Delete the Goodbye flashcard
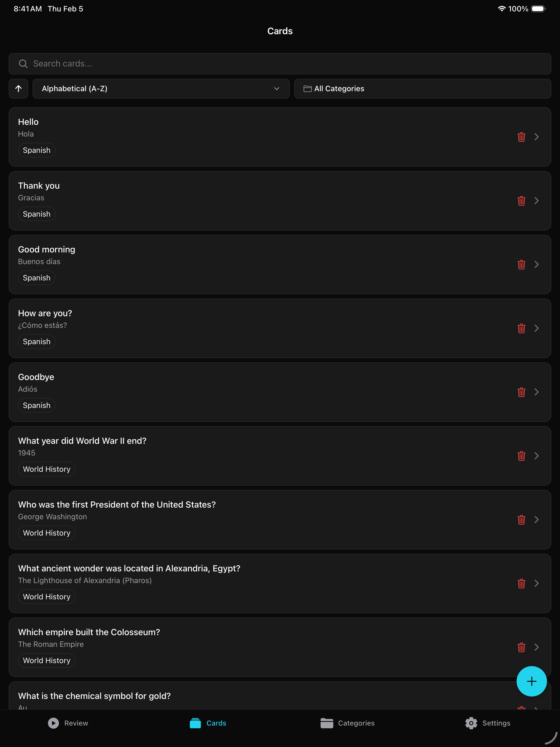Viewport: 560px width, 747px height. [x=521, y=392]
